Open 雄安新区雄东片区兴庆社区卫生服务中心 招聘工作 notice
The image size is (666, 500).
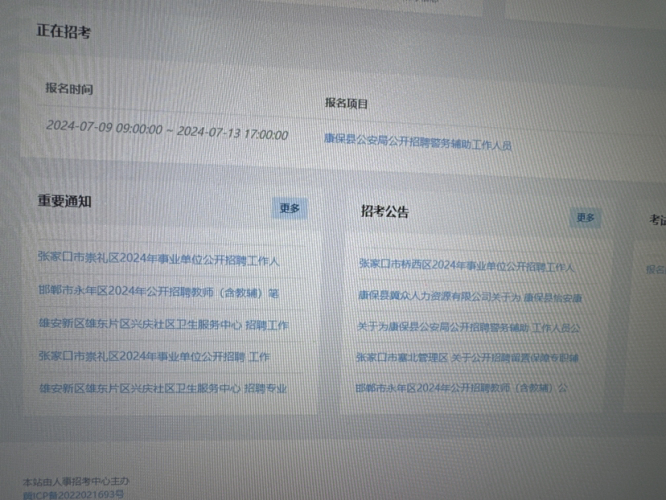coord(163,325)
